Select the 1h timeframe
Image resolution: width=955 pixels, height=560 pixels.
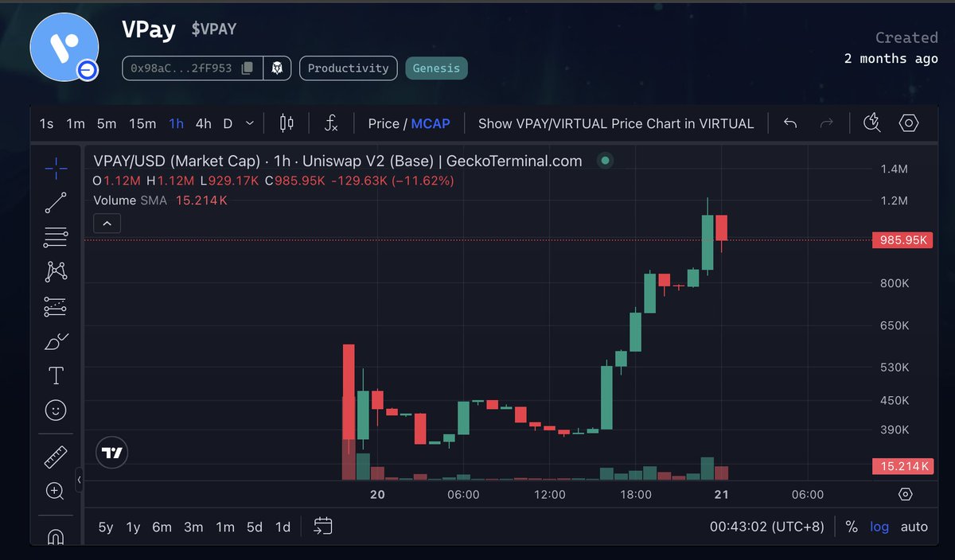176,123
